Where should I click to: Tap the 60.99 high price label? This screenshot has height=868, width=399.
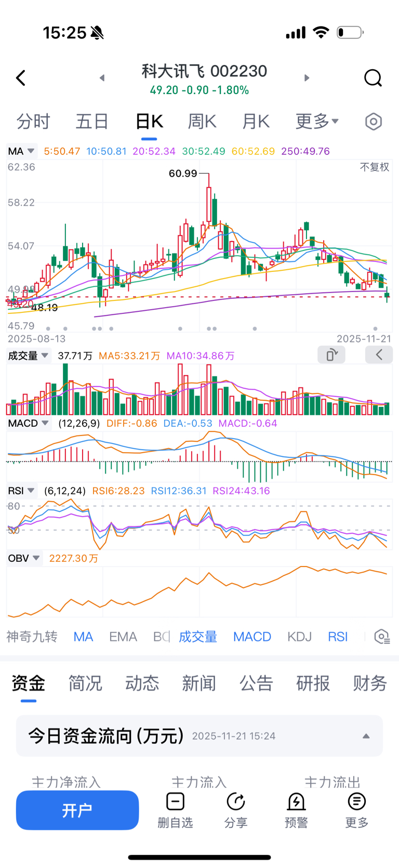pyautogui.click(x=183, y=174)
